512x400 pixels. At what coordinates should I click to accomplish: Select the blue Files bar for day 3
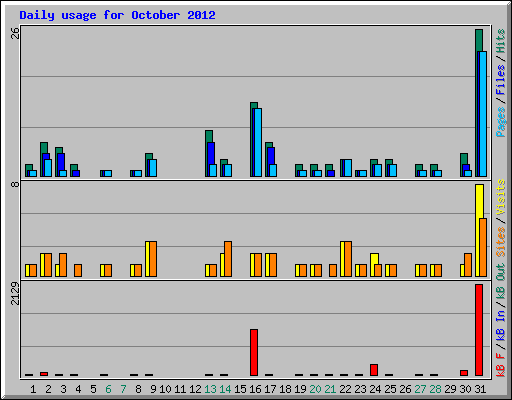(61, 162)
